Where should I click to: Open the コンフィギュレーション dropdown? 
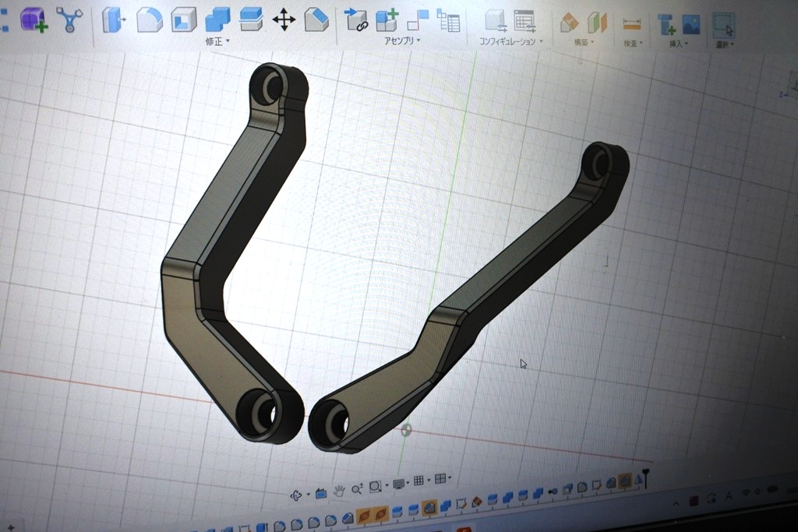pos(510,41)
